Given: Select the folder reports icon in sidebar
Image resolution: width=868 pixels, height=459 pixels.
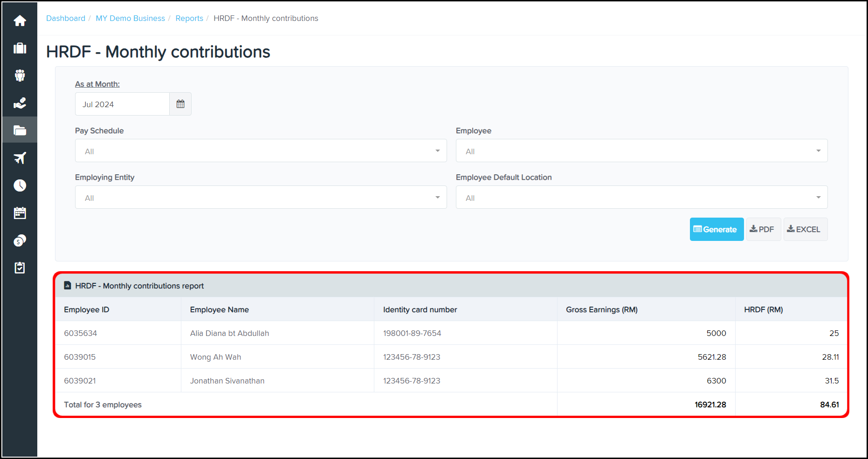Looking at the screenshot, I should point(20,130).
